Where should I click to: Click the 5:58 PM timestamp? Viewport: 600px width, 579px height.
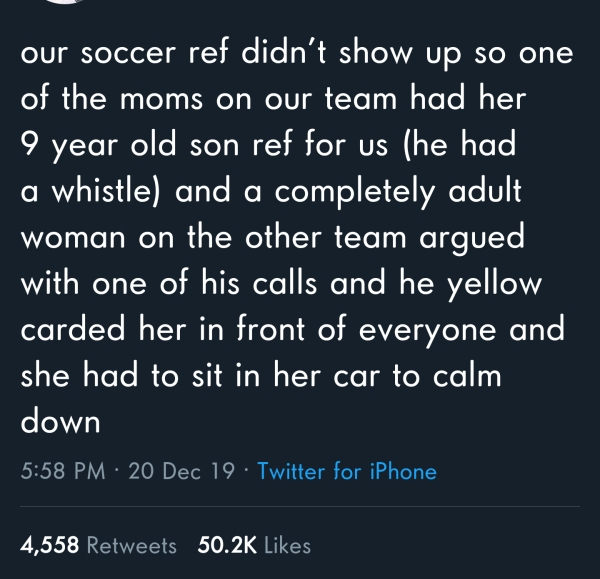(x=63, y=471)
